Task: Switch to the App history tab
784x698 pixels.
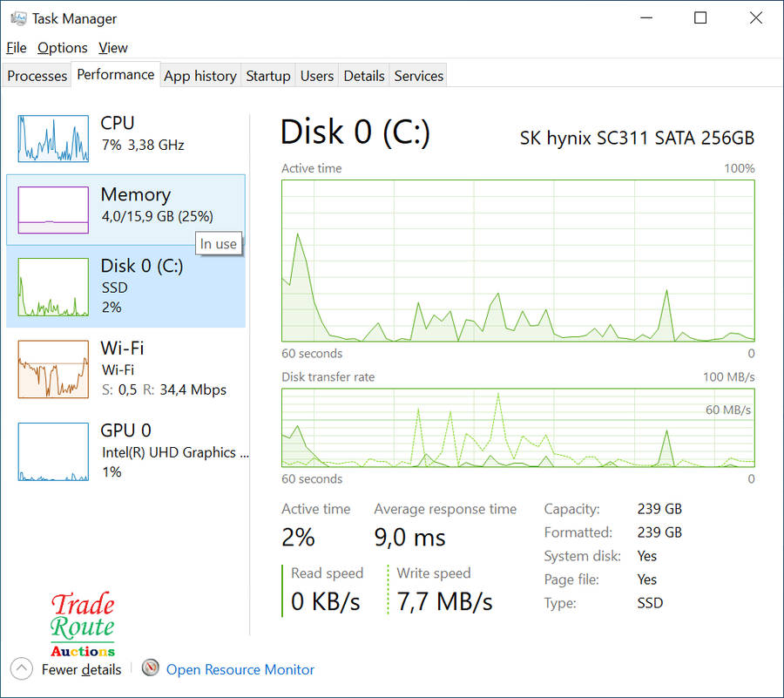Action: pyautogui.click(x=200, y=76)
